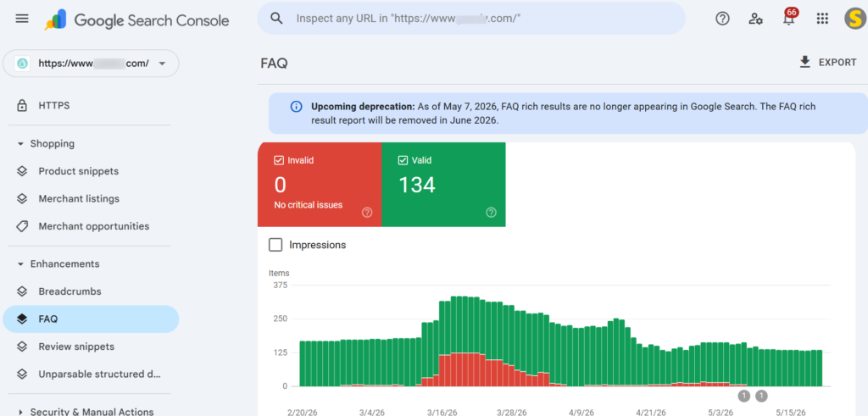
Task: Open the Help question mark icon
Action: pos(722,19)
